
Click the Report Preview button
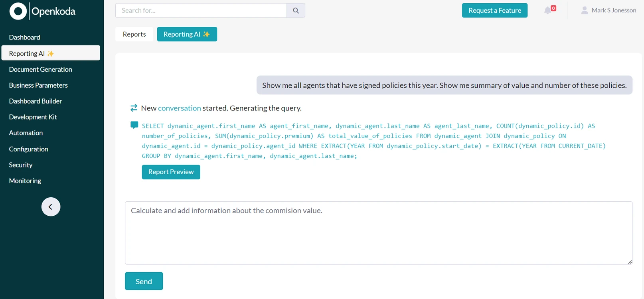coord(171,172)
